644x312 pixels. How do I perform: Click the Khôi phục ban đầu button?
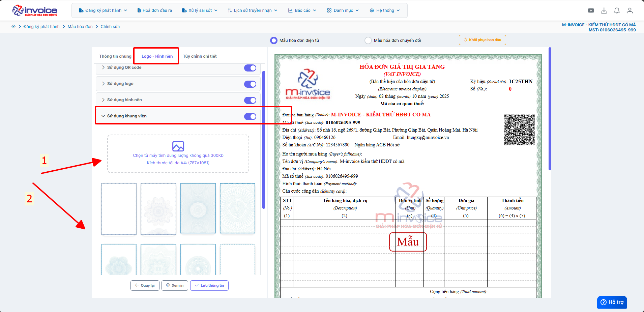pos(482,40)
